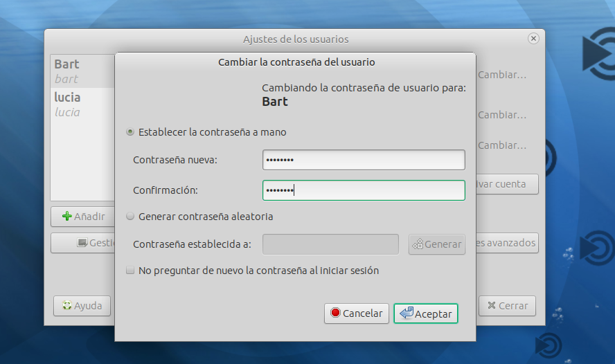
Task: Select 'Establecer la contraseña a mano' option
Action: tap(130, 132)
